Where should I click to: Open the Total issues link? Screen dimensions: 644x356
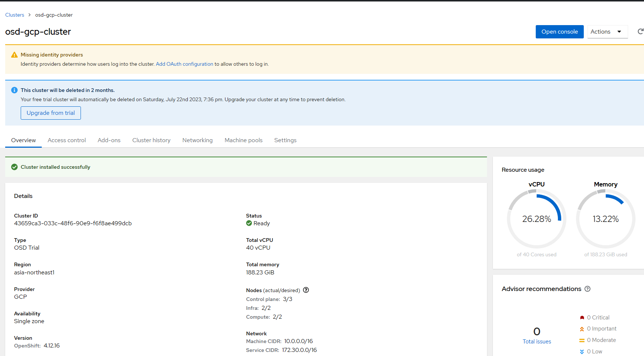pos(537,342)
